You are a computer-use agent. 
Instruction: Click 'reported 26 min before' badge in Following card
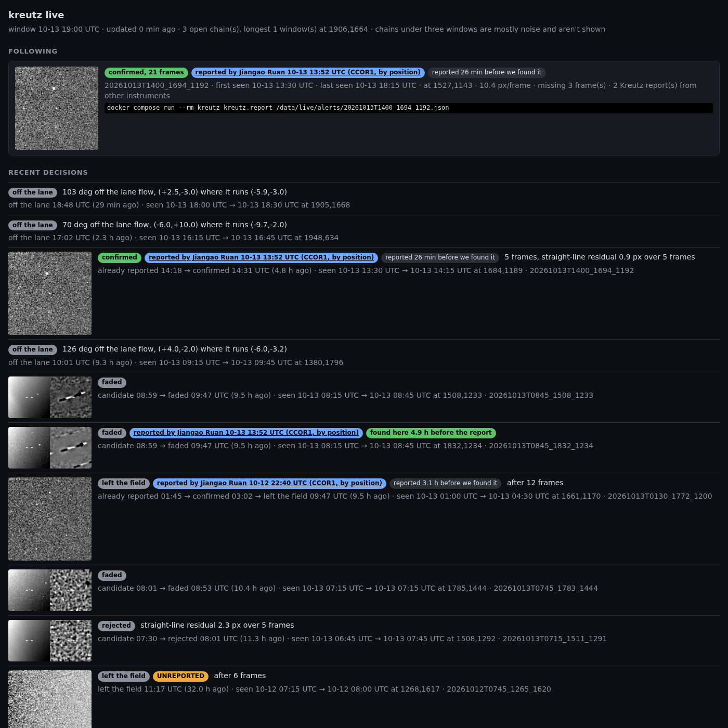[487, 72]
